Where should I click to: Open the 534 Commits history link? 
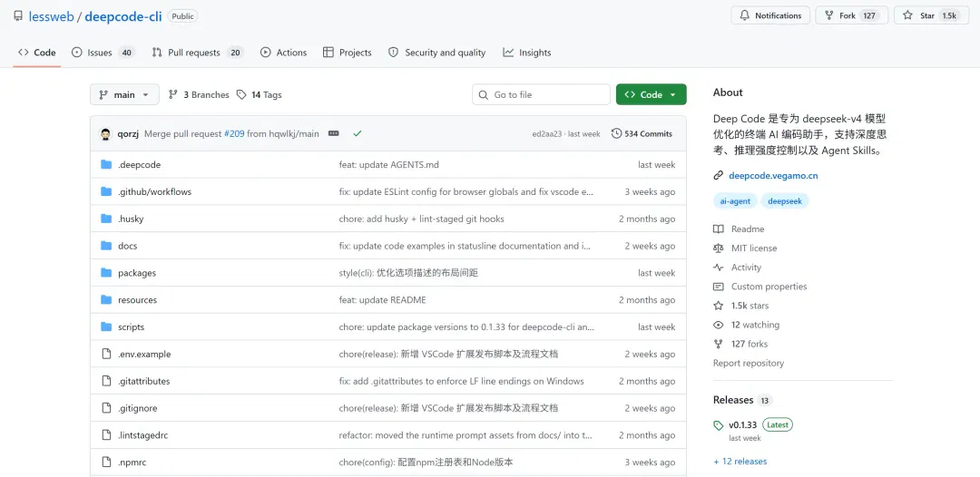[x=642, y=133]
